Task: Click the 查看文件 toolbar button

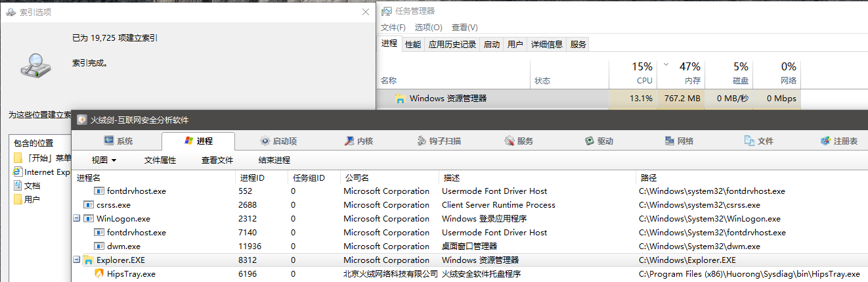Action: (x=217, y=160)
